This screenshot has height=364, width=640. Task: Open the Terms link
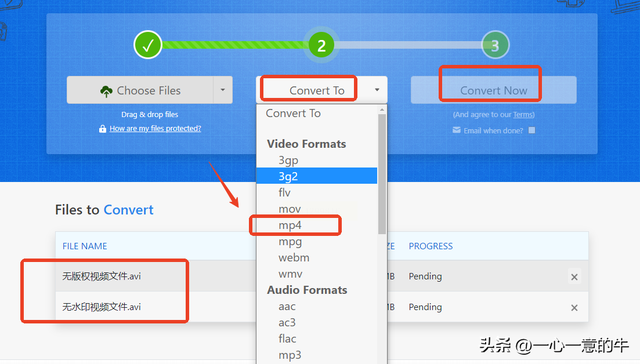coord(523,115)
